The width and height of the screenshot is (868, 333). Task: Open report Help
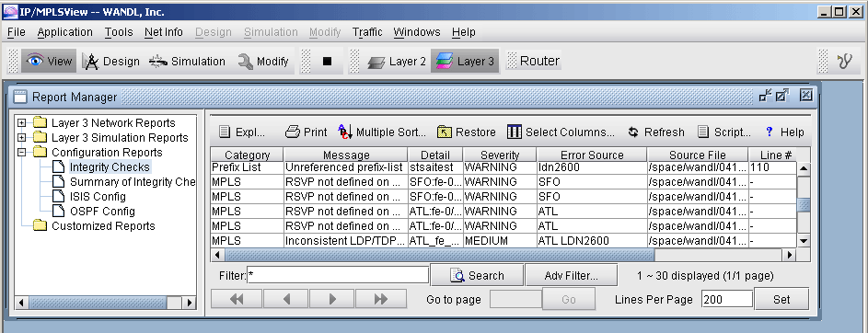coord(784,132)
